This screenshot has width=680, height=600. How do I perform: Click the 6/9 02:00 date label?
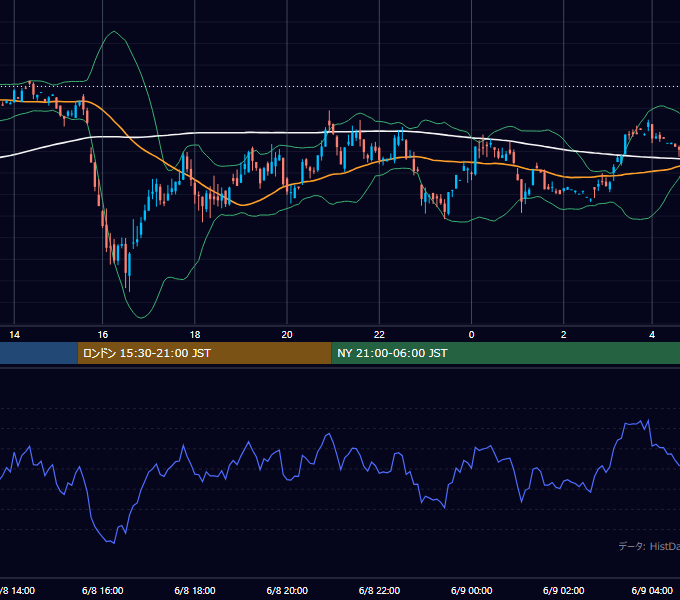(563, 590)
